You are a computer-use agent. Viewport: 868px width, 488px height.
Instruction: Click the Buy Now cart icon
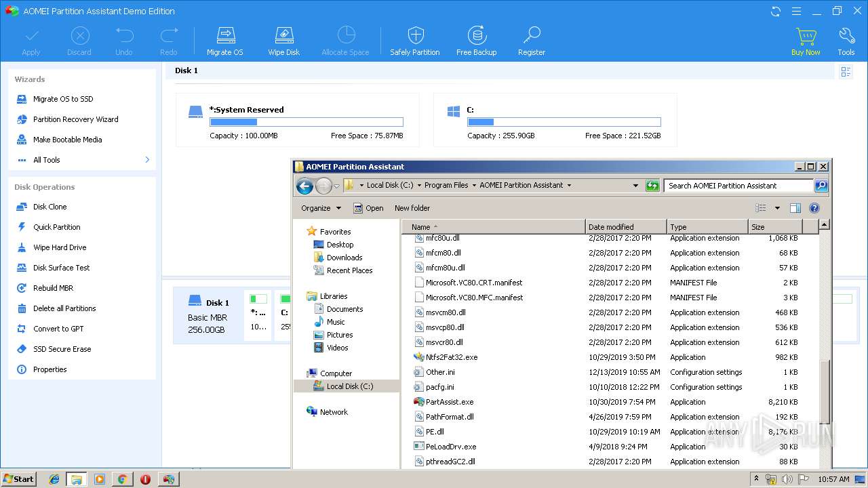[806, 41]
